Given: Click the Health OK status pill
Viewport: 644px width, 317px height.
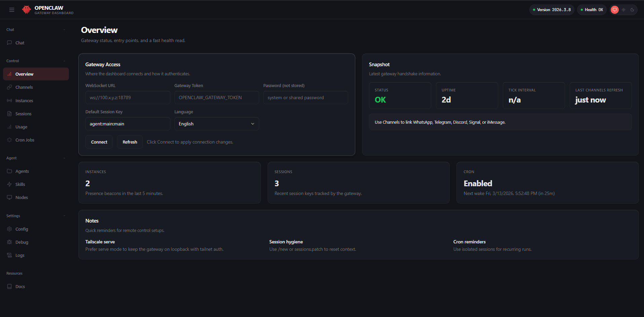Looking at the screenshot, I should coord(592,10).
